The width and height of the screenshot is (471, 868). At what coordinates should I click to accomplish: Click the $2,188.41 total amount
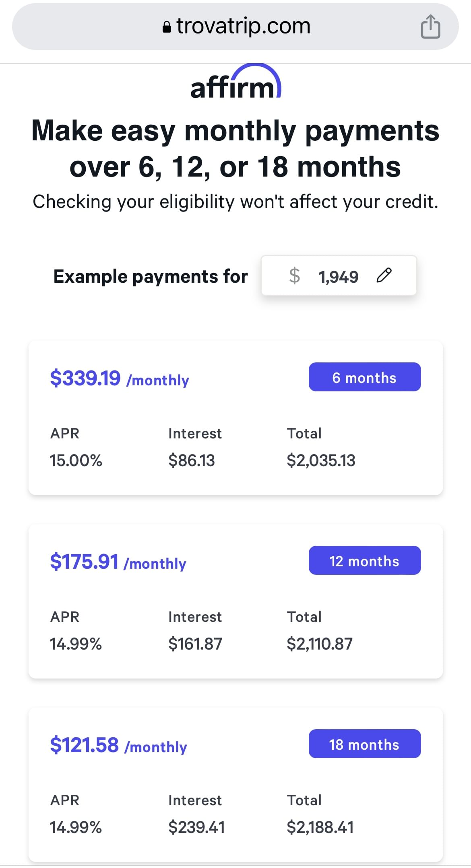click(x=320, y=827)
